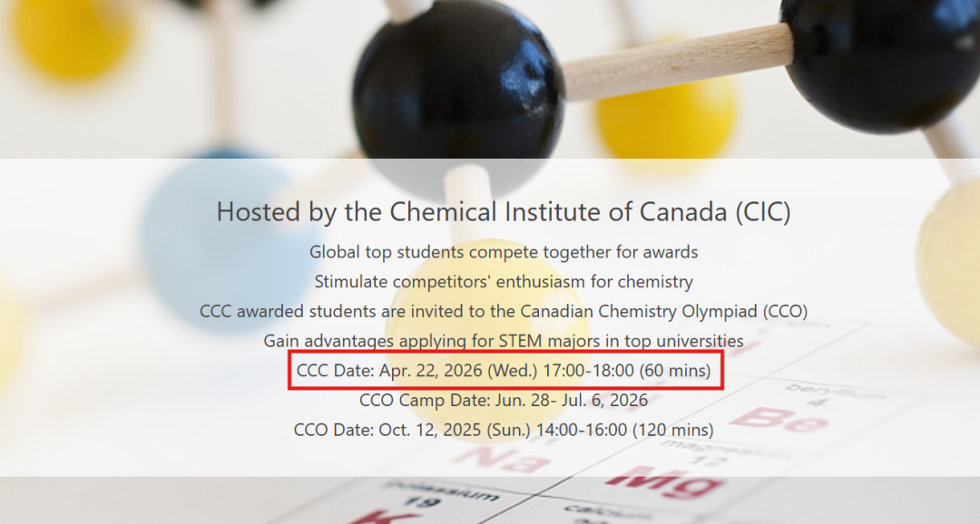Viewport: 980px width, 524px height.
Task: Click the Canadian Chemistry Olympiad (CCO) invitation line
Action: 504,311
